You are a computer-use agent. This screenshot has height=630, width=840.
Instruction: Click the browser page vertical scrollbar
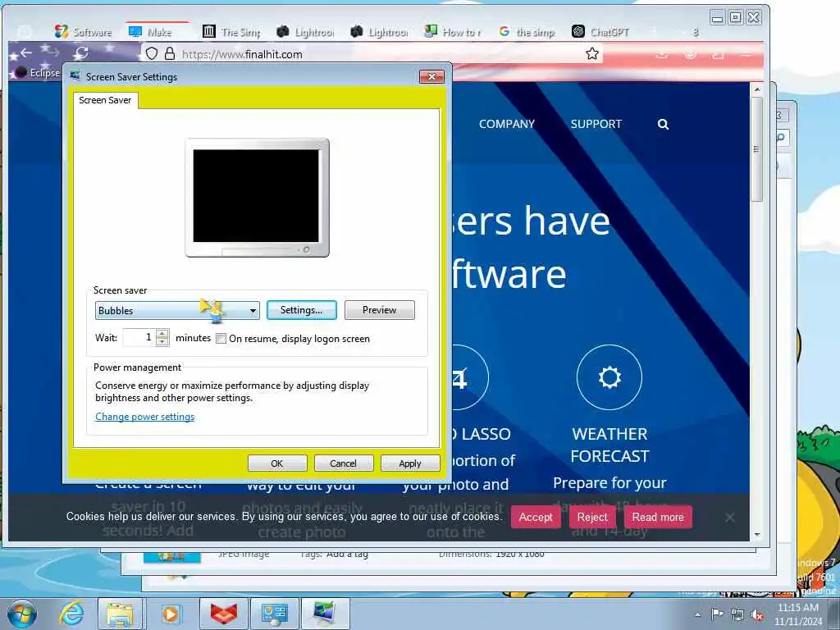point(757,149)
